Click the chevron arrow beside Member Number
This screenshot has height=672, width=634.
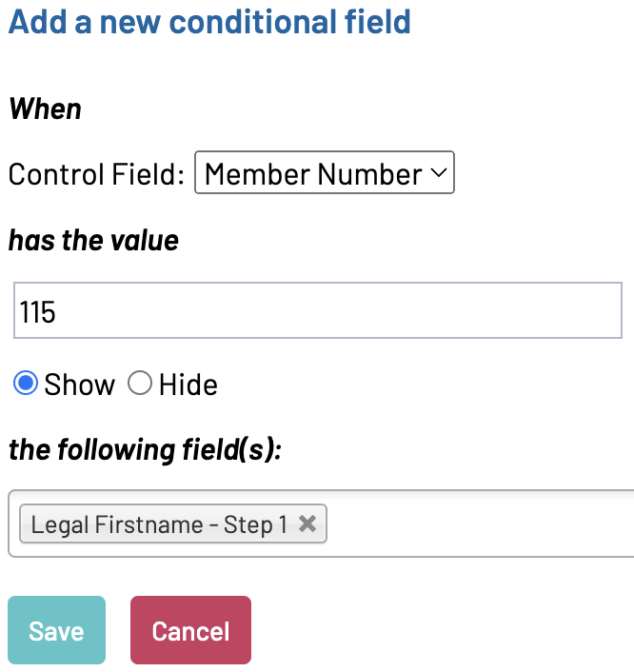pos(438,174)
